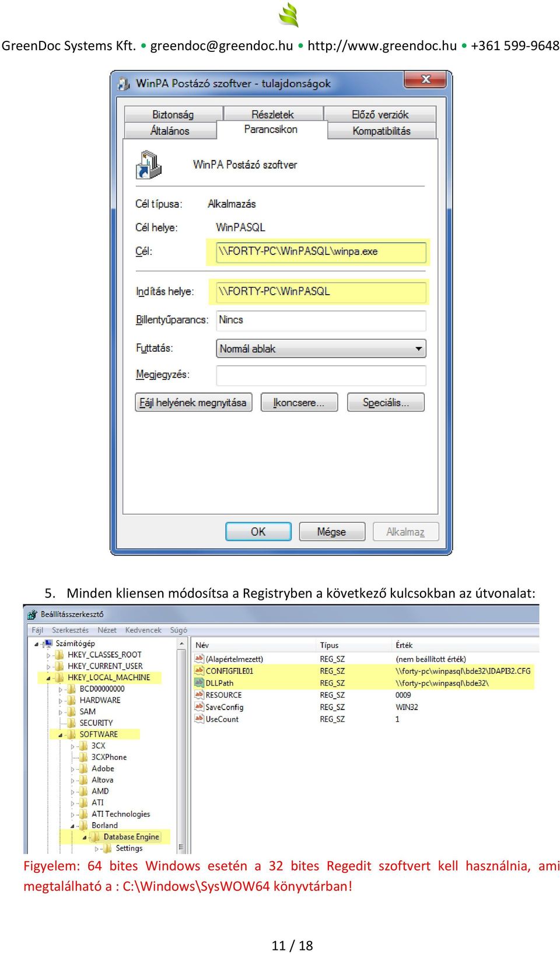
Task: Select the UseCount registry value
Action: click(222, 719)
